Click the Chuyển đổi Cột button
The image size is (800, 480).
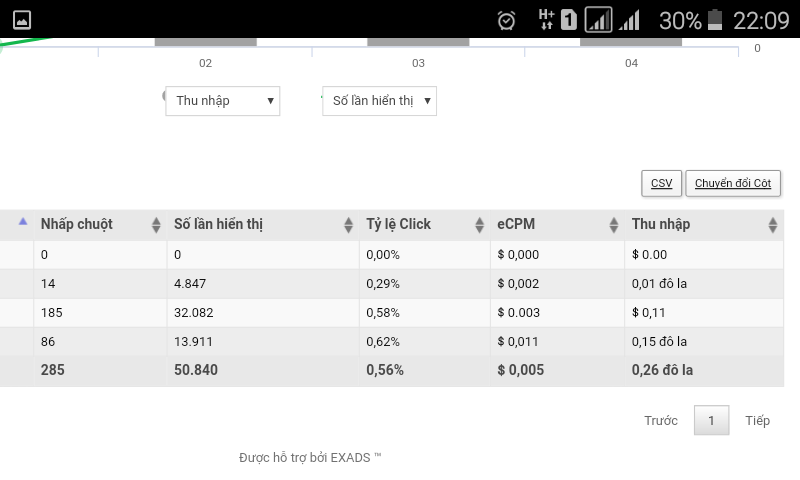click(733, 183)
